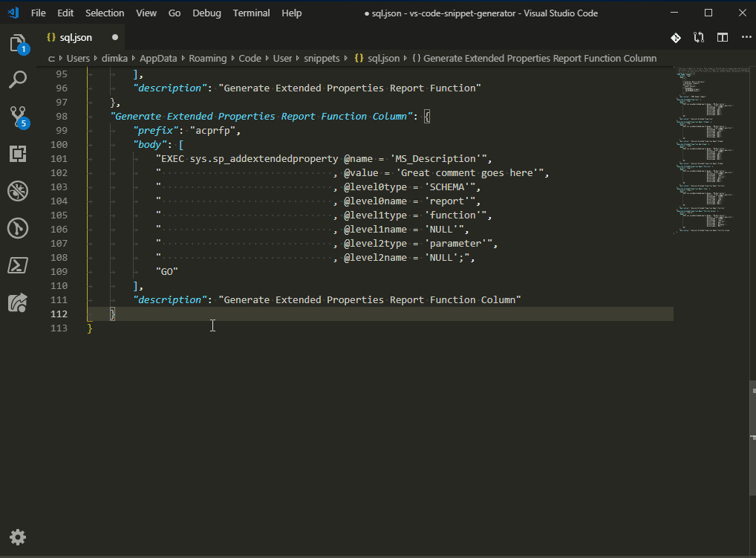The width and height of the screenshot is (756, 558).
Task: Split the editor to the right
Action: tap(722, 37)
